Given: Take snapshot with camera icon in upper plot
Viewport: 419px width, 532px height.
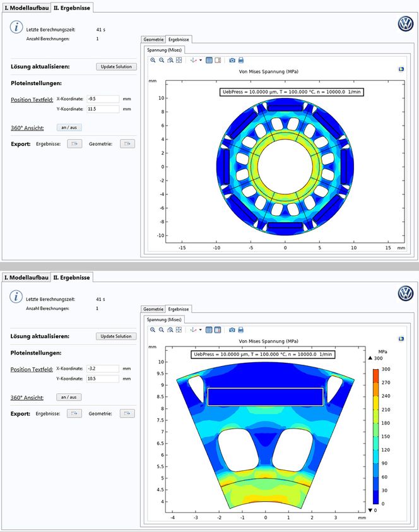Looking at the screenshot, I should pos(232,61).
